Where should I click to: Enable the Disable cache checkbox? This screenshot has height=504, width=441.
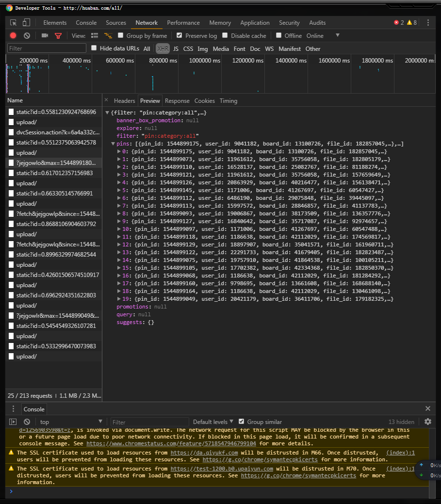pyautogui.click(x=225, y=35)
